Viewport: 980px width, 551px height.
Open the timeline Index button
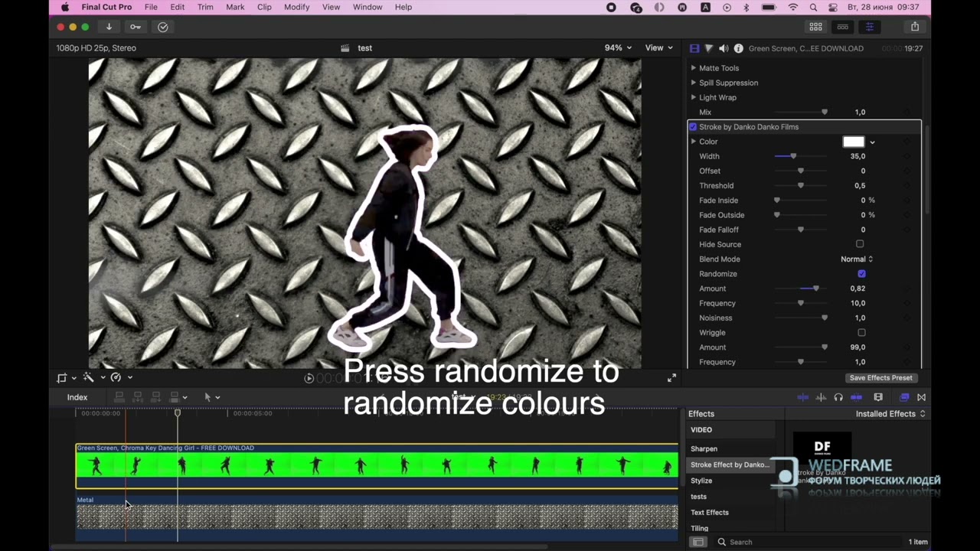tap(77, 397)
